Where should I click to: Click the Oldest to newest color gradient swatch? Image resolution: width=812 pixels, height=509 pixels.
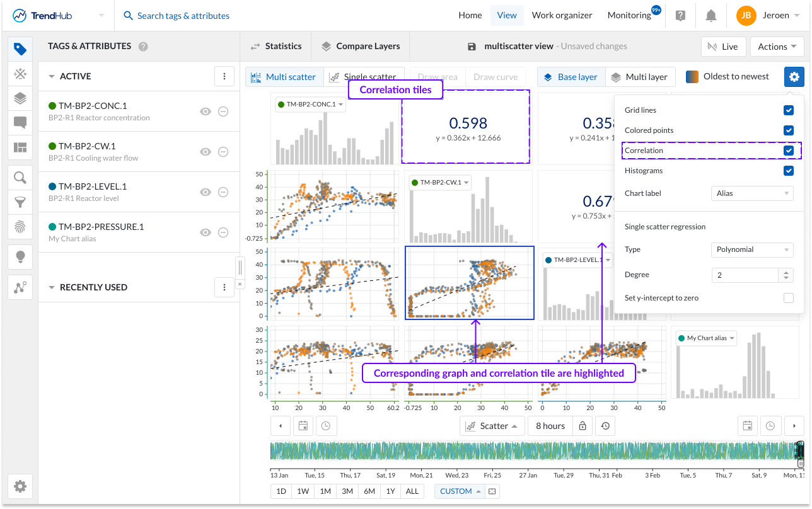tap(692, 77)
